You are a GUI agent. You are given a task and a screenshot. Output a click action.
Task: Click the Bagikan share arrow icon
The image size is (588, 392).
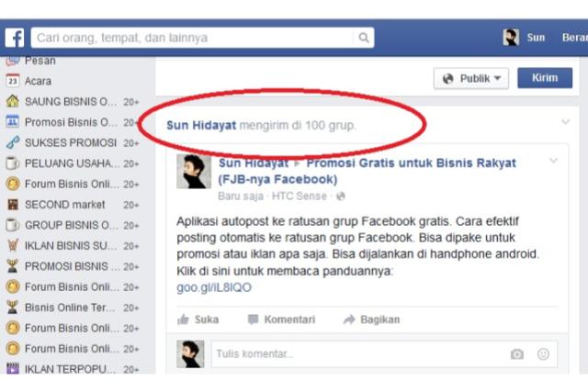[x=349, y=319]
